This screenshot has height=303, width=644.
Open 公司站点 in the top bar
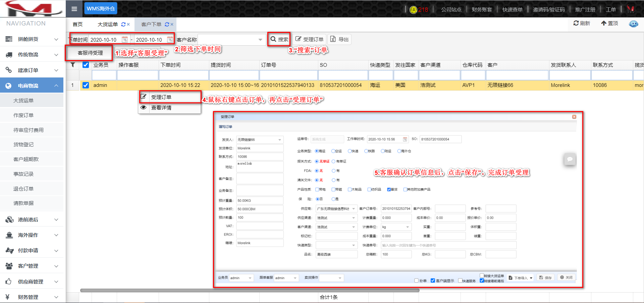tap(451, 9)
